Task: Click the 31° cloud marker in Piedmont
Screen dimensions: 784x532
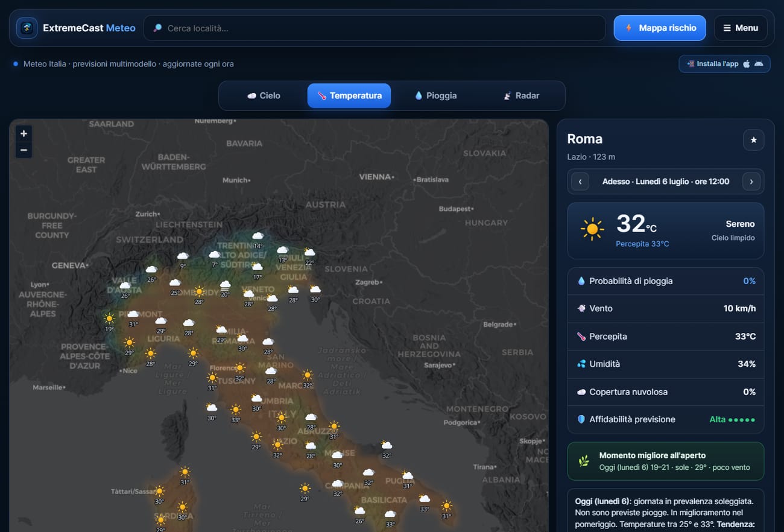Action: 133,317
